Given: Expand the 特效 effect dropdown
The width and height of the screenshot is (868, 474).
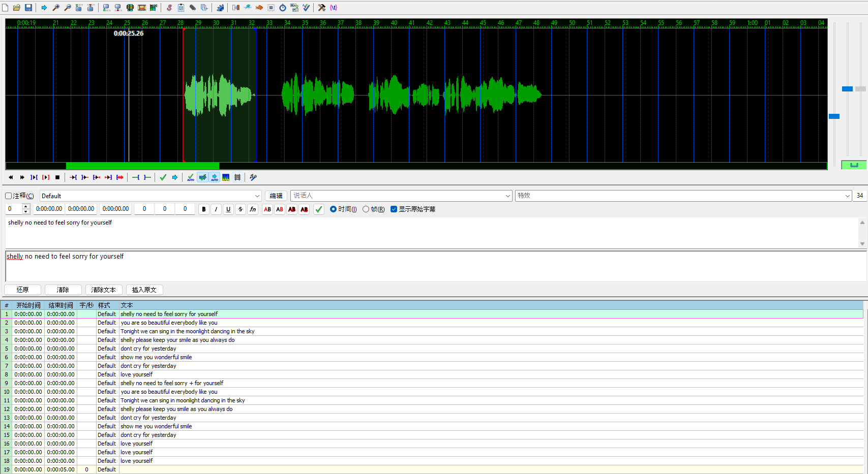Looking at the screenshot, I should 847,196.
